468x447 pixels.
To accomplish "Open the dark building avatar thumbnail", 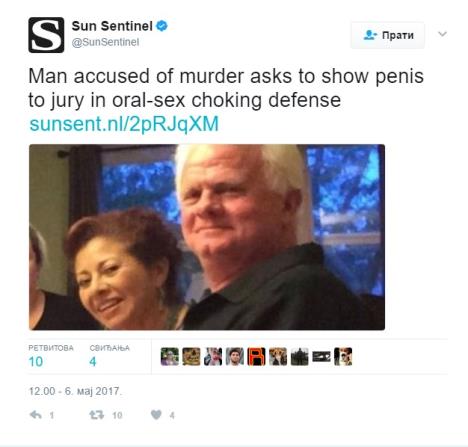I will pos(300,356).
